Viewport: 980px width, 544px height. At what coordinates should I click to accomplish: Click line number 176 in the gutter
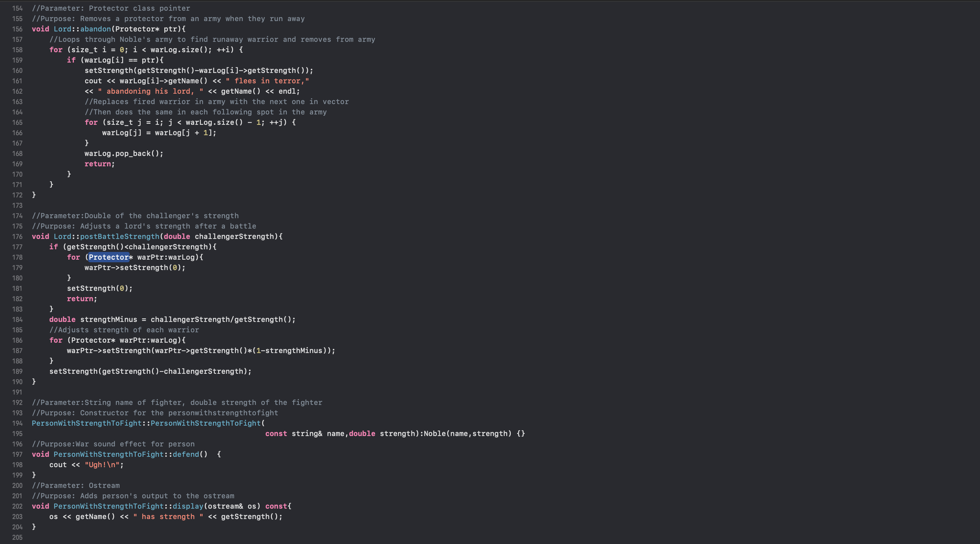(17, 236)
